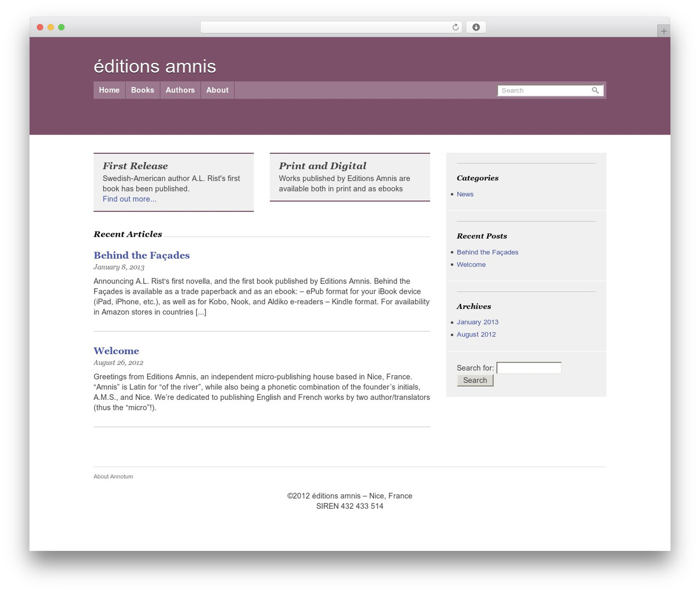Click the 'SIREN 432 433 514' footer text
This screenshot has height=593, width=700.
coord(350,507)
